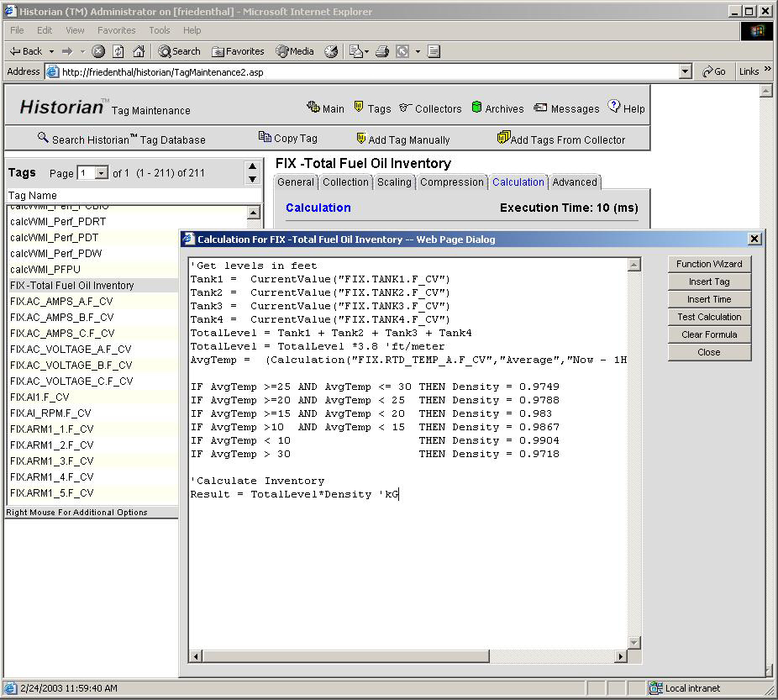Open the Edit menu

click(45, 30)
